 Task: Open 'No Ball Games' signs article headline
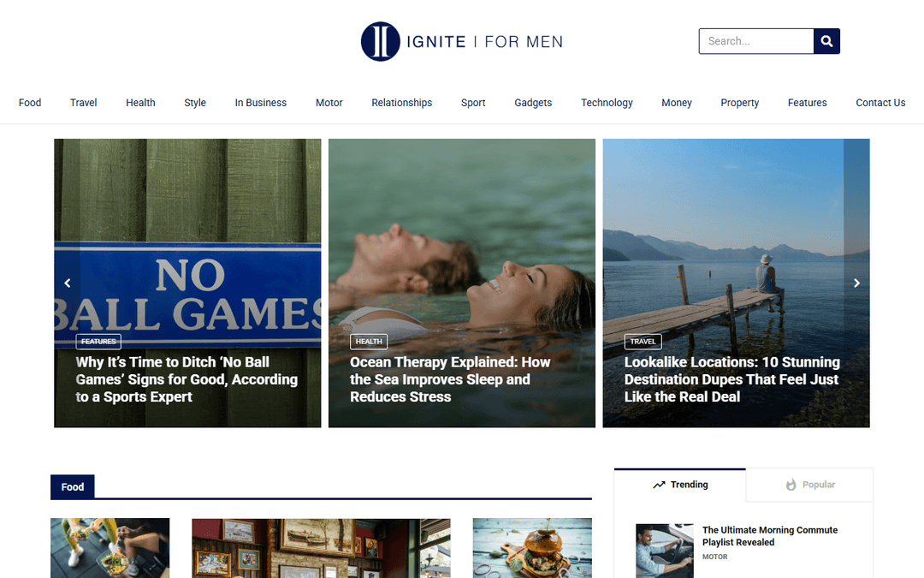pos(187,379)
